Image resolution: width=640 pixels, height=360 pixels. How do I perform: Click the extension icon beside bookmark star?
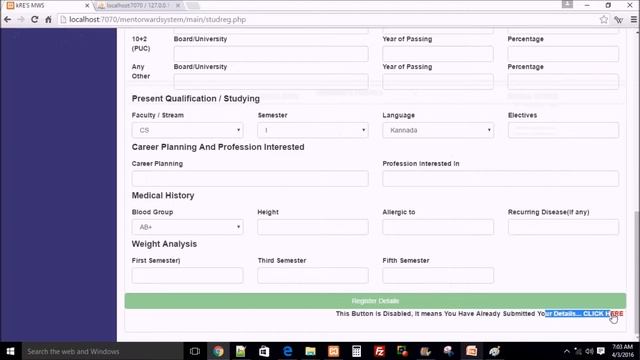[x=619, y=19]
